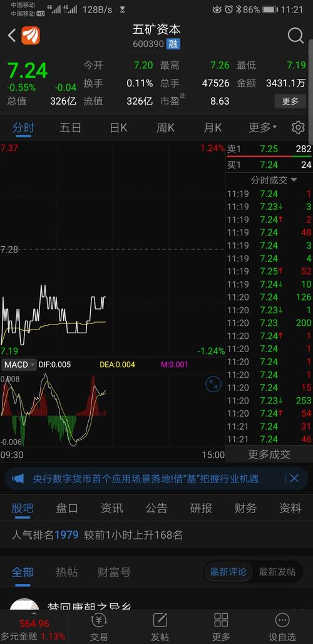This screenshot has height=644, width=313.
Task: Select the 分时 chart tab
Action: coord(23,128)
